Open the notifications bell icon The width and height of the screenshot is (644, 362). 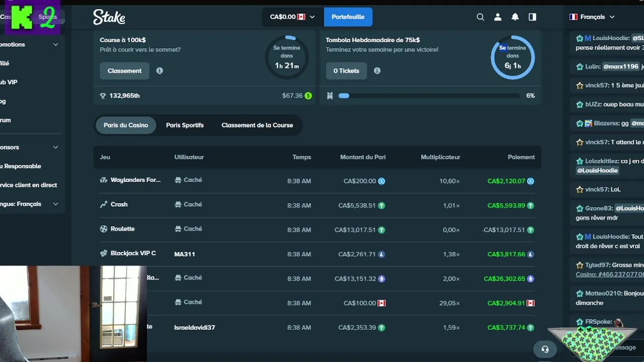[515, 17]
